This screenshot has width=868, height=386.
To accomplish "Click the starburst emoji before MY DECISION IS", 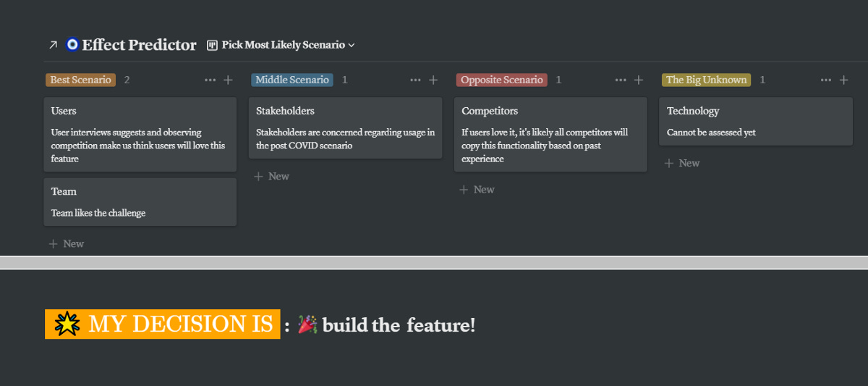I will coord(67,324).
